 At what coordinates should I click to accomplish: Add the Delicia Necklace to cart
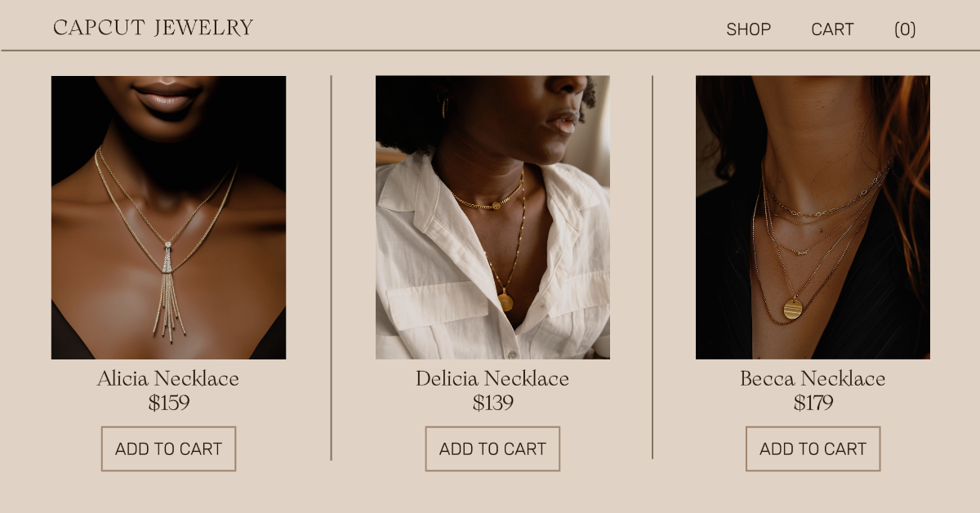pyautogui.click(x=492, y=448)
